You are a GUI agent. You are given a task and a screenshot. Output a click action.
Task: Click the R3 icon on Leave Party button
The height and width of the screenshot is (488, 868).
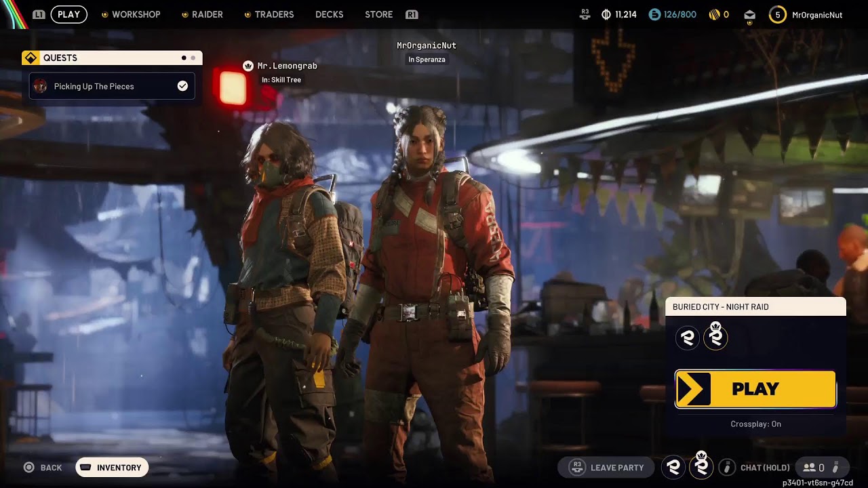click(x=578, y=467)
